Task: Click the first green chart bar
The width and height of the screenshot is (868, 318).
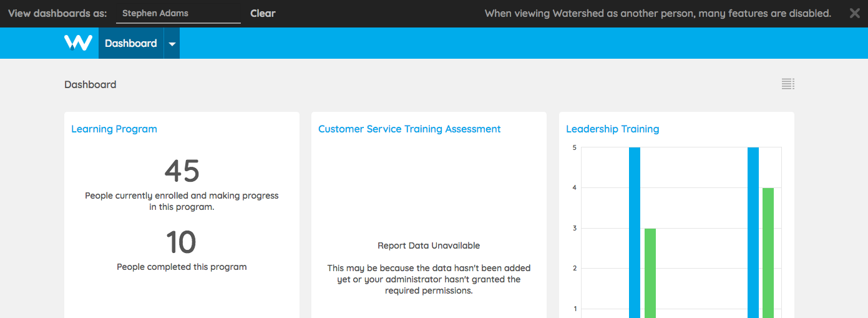Action: click(x=650, y=273)
